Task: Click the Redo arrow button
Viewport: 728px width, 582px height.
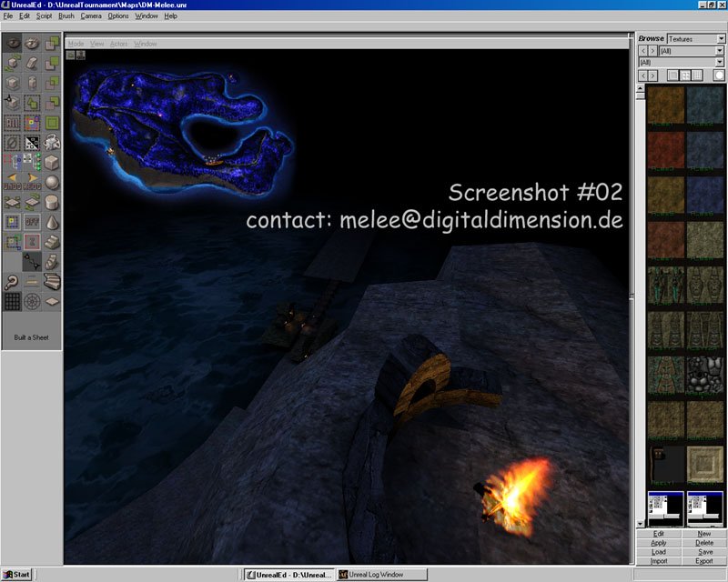Action: click(x=32, y=181)
